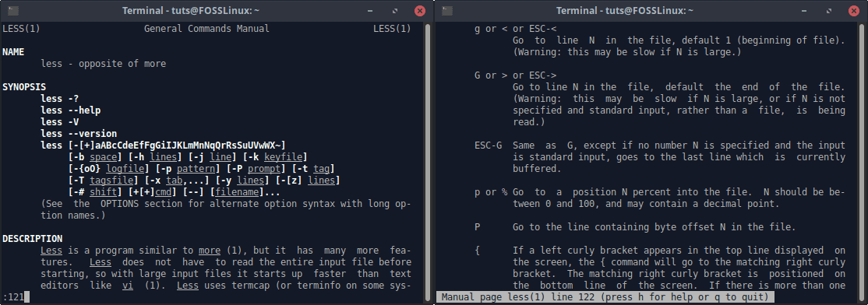Screen dimensions: 868x305
Task: Maximize the left terminal window
Action: click(x=395, y=10)
